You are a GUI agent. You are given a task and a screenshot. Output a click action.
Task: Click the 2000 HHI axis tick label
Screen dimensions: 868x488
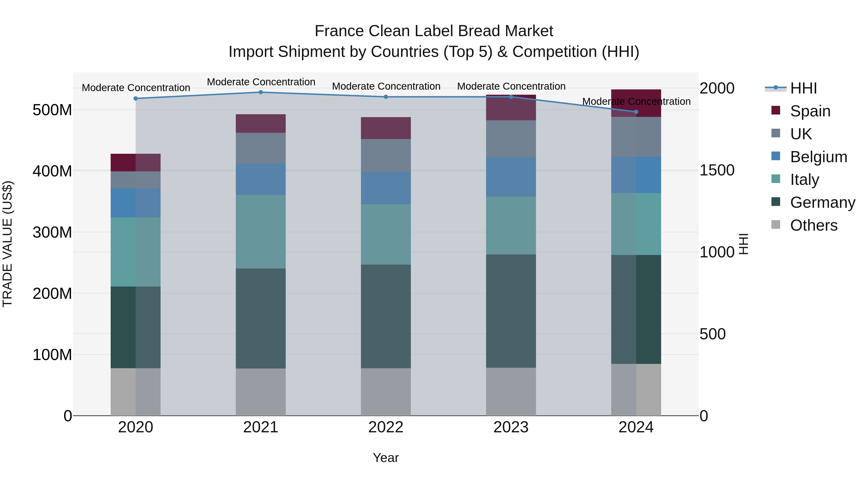tap(717, 88)
